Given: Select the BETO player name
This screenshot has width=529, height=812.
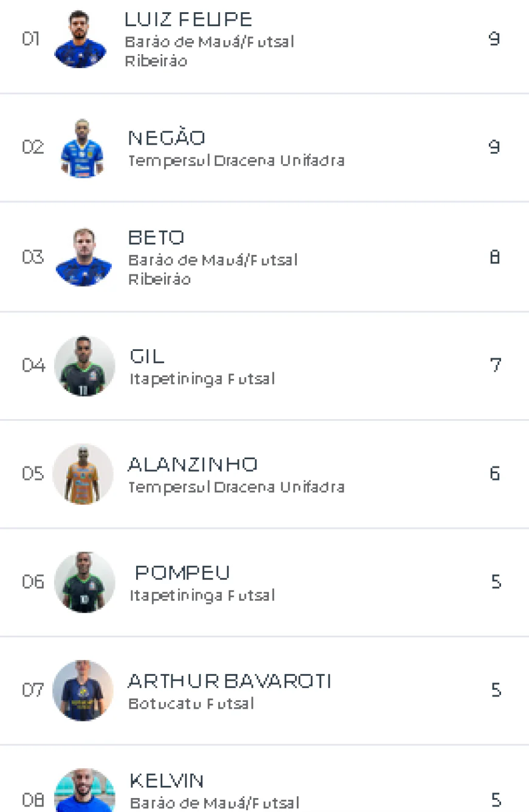Looking at the screenshot, I should click(x=156, y=237).
